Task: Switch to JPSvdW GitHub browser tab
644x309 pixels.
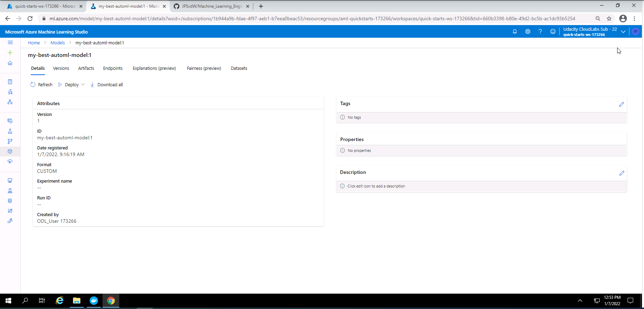Action: pos(211,6)
